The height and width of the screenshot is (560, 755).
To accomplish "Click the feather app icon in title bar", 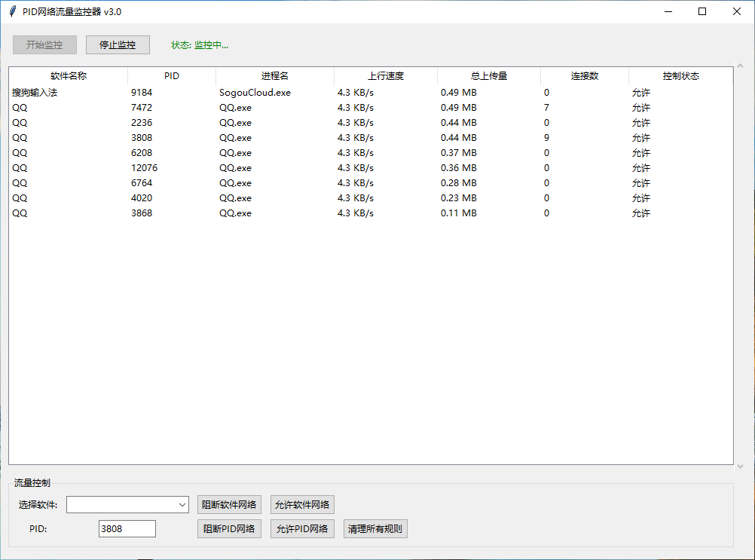I will pos(12,11).
